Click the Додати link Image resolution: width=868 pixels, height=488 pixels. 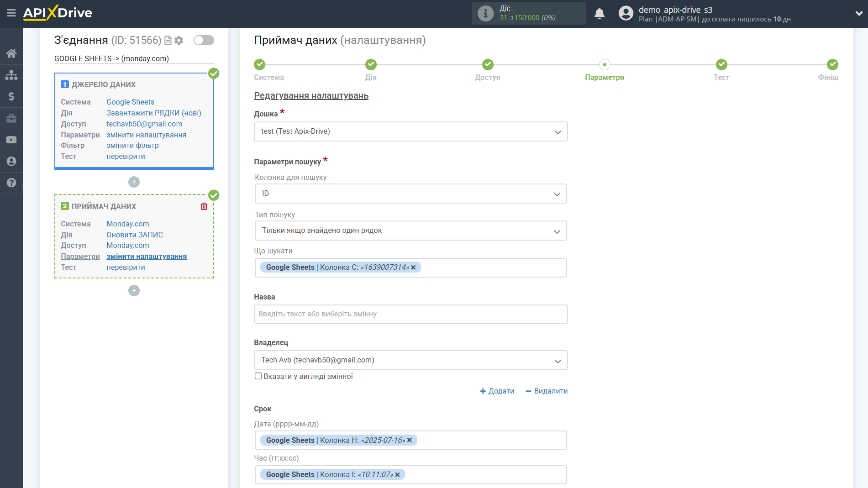(497, 391)
